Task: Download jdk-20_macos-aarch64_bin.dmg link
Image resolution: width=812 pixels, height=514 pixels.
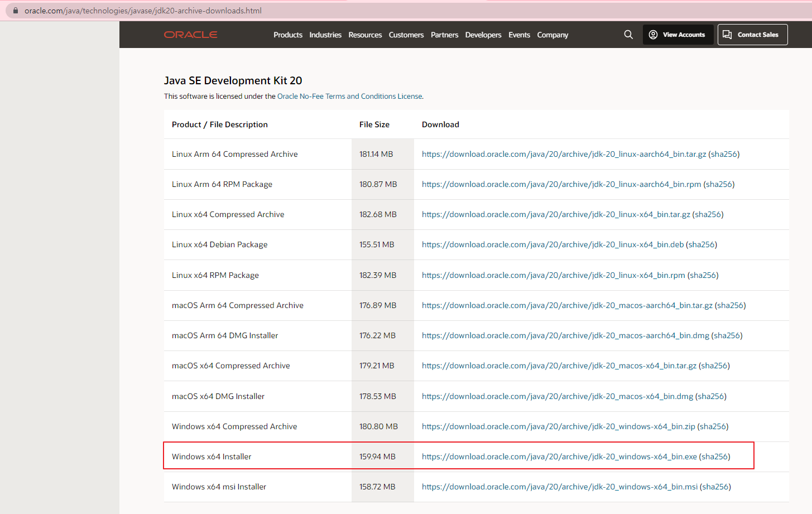Action: tap(565, 335)
